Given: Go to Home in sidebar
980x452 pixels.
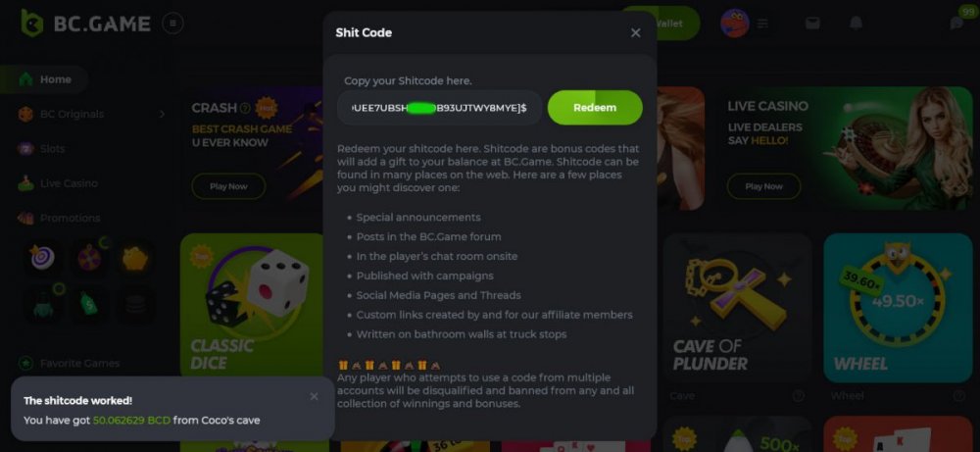Looking at the screenshot, I should click(x=55, y=79).
